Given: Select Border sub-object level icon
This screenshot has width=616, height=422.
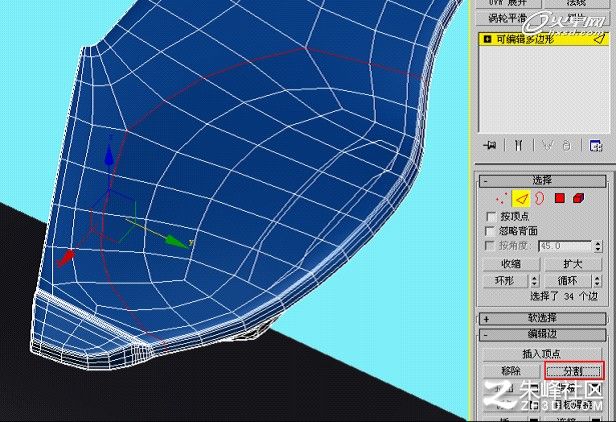Looking at the screenshot, I should 541,198.
